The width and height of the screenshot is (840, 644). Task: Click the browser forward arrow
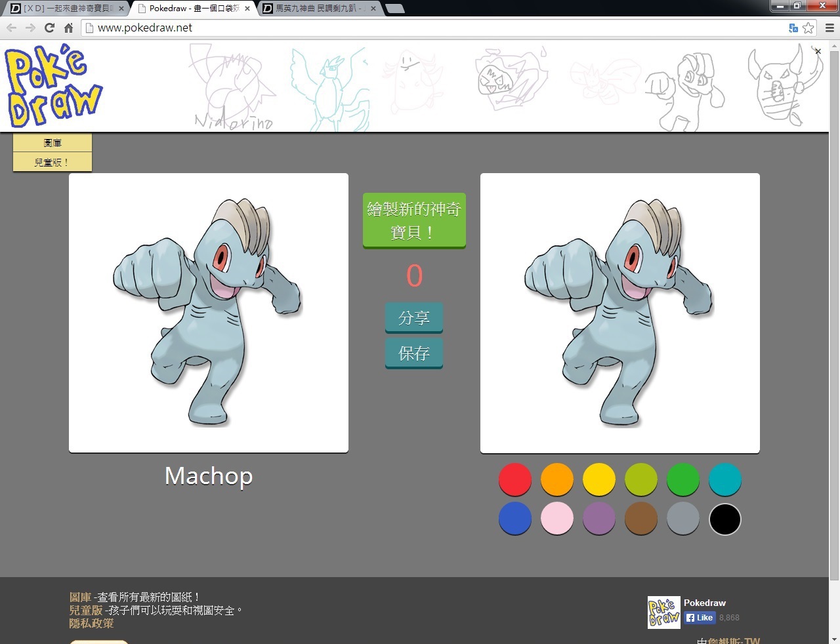30,28
